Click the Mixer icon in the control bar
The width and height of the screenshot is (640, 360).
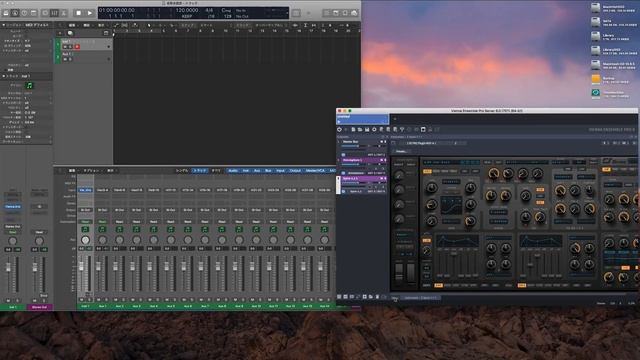coord(54,13)
